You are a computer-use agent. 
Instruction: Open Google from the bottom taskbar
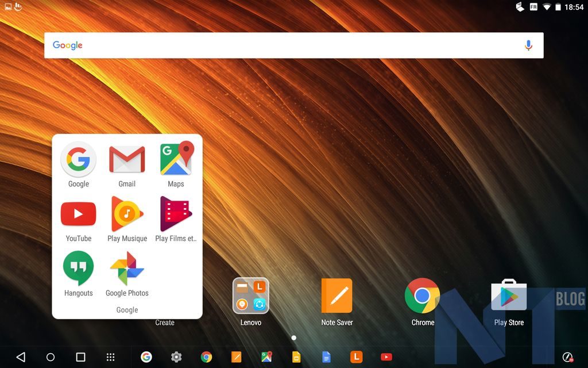point(146,356)
